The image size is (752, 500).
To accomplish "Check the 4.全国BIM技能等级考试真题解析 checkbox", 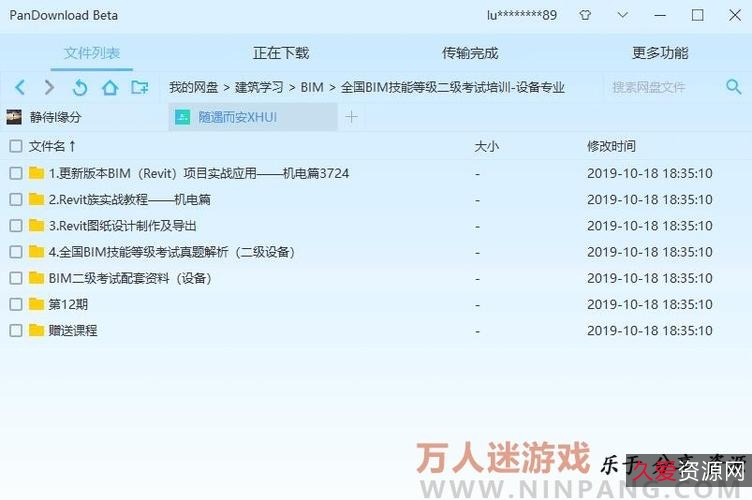I will 16,252.
